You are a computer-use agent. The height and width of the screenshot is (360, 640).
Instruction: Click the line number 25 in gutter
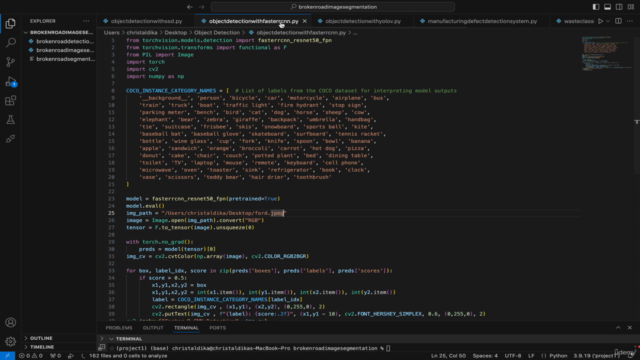click(x=111, y=213)
